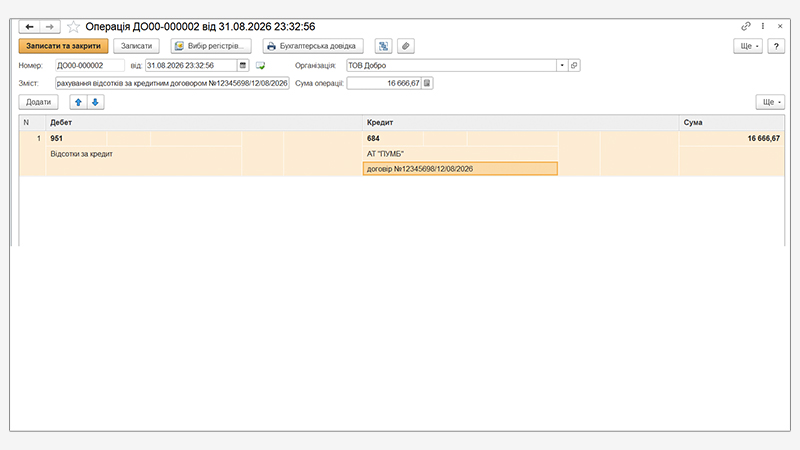Screen dimensions: 800x450
Task: Open the table's Ще menu
Action: click(x=770, y=102)
